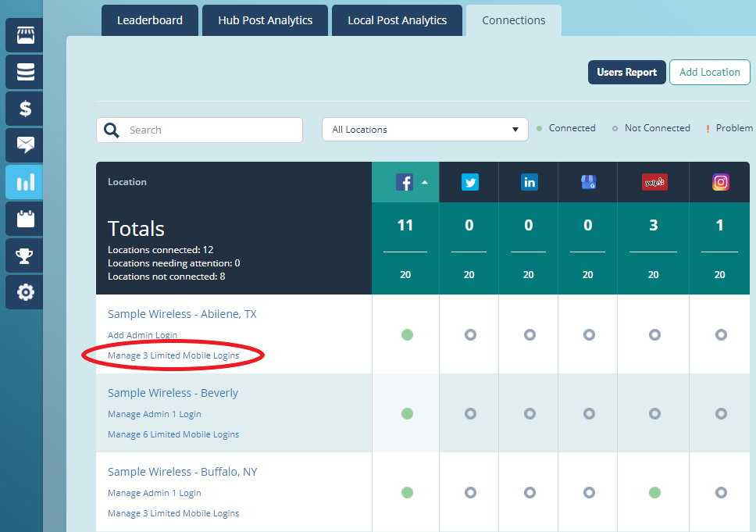756x532 pixels.
Task: Open the All Locations dropdown
Action: click(x=425, y=130)
